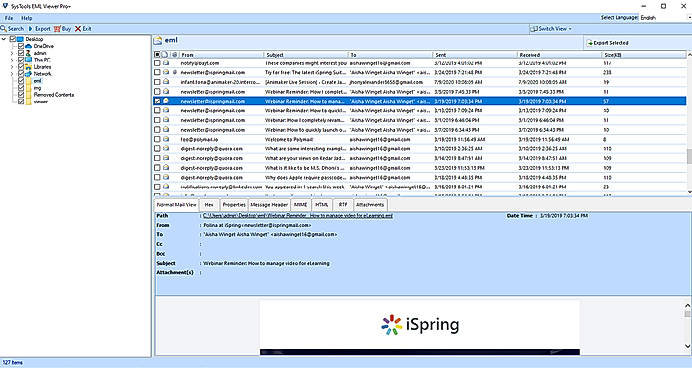The width and height of the screenshot is (692, 368).
Task: Click the OneDrive cloud icon in the tree
Action: 28,46
